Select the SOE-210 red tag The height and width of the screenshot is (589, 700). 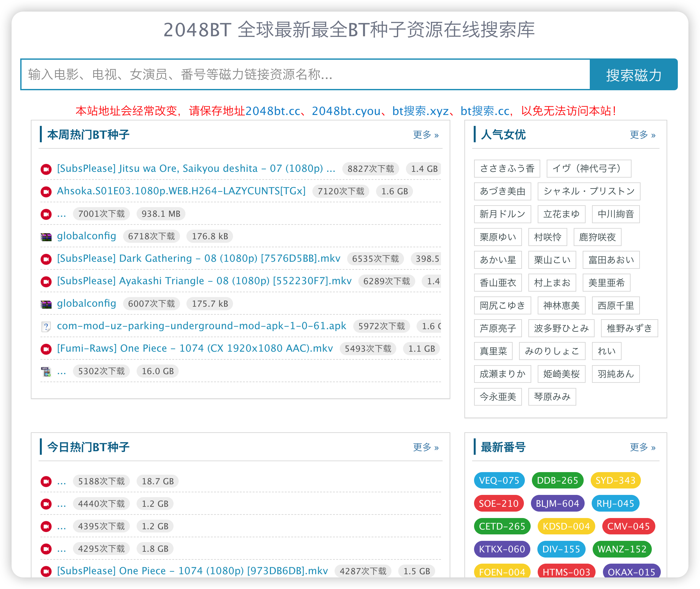click(499, 504)
